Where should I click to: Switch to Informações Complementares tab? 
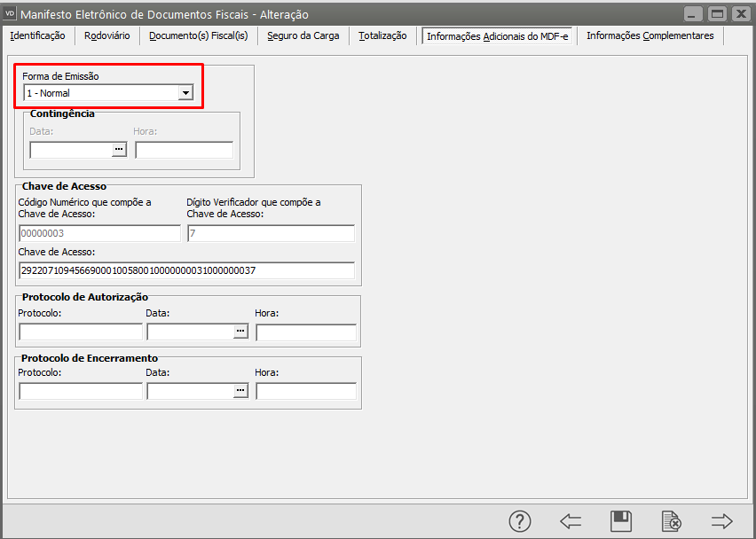[x=650, y=35]
